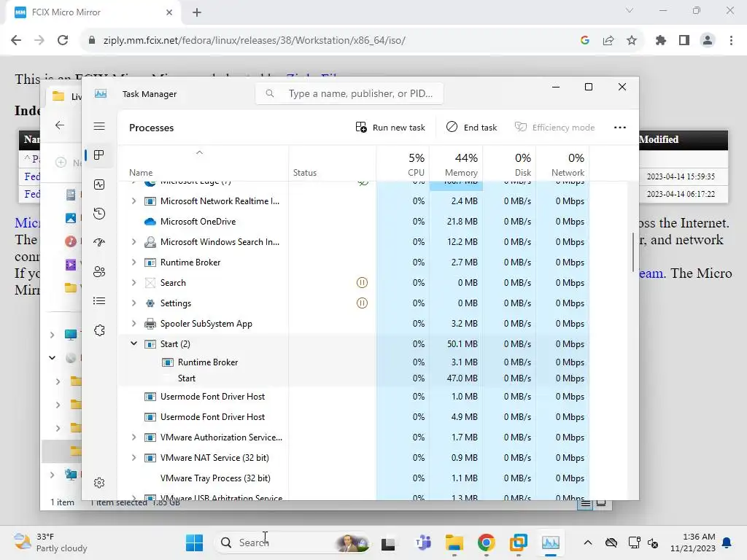Open Chrome three-dot menu

point(731,41)
